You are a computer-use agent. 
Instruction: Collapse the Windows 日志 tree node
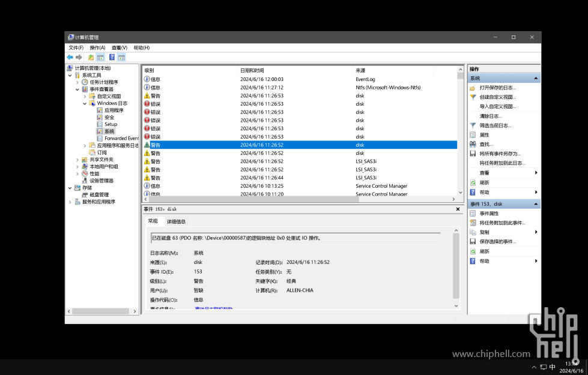tap(85, 103)
